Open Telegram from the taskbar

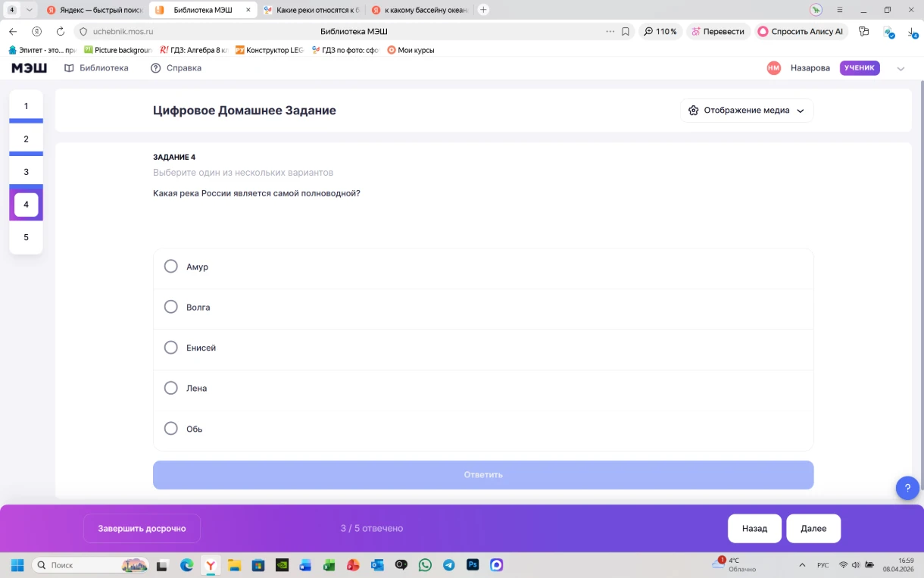click(449, 565)
